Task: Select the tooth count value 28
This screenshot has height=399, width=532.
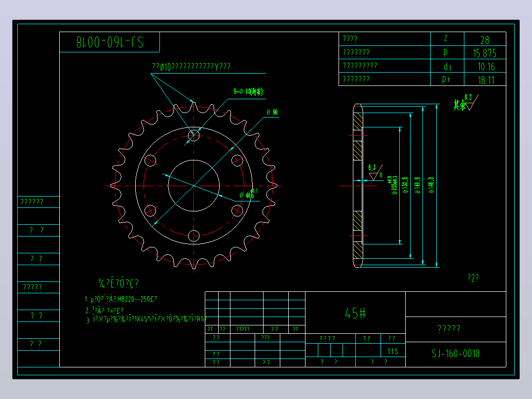Action: click(x=485, y=40)
